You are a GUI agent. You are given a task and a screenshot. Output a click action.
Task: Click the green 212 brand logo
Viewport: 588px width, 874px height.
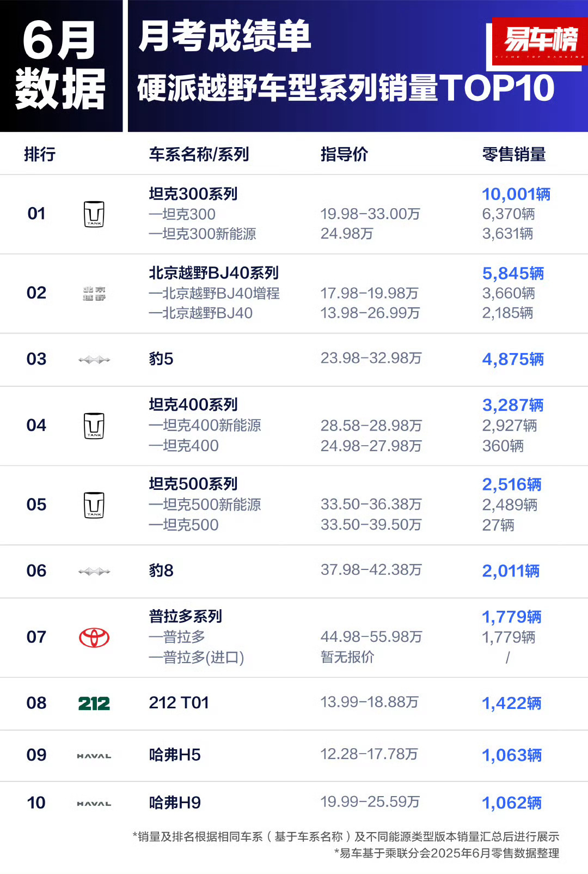tap(94, 704)
